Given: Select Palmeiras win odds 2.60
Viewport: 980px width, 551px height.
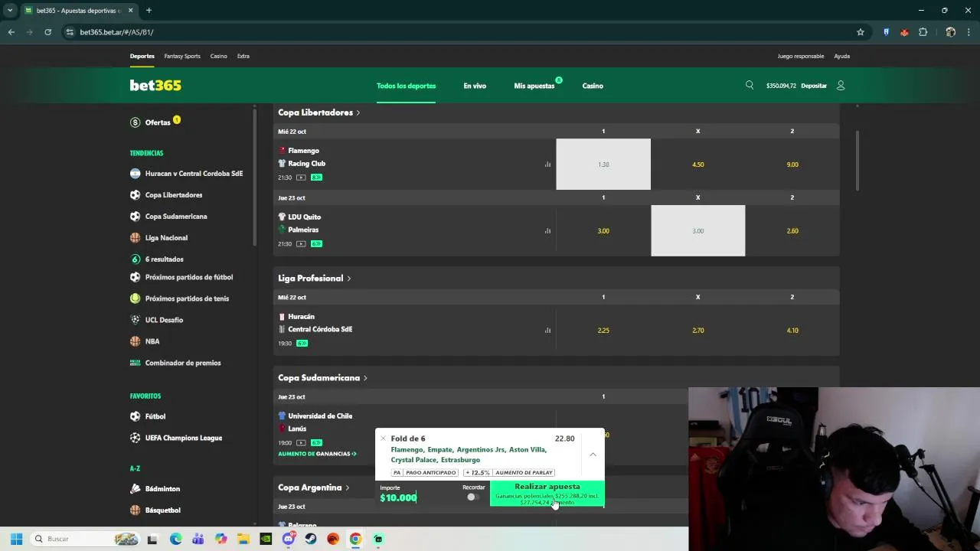Looking at the screenshot, I should (x=792, y=230).
